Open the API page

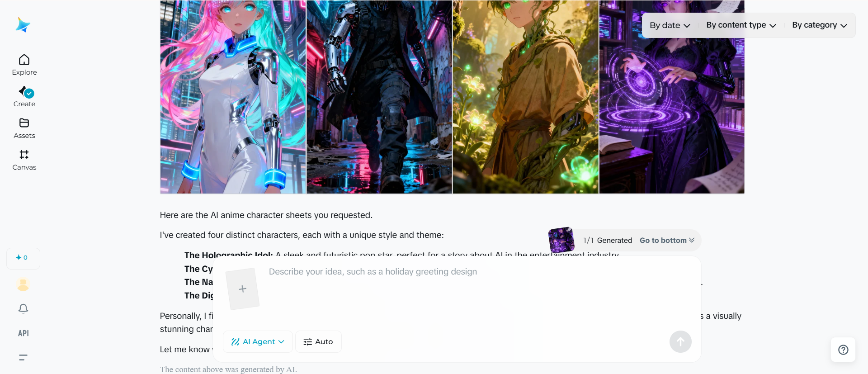[x=24, y=333]
